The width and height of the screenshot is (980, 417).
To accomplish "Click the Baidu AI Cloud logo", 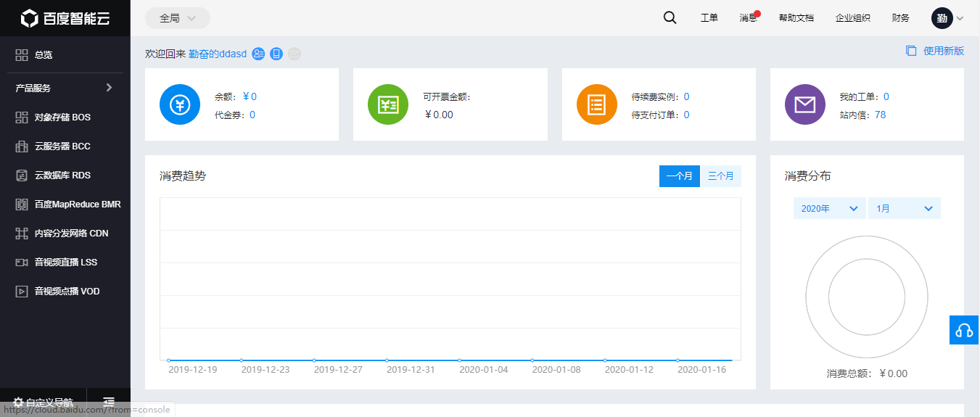I will pyautogui.click(x=65, y=18).
